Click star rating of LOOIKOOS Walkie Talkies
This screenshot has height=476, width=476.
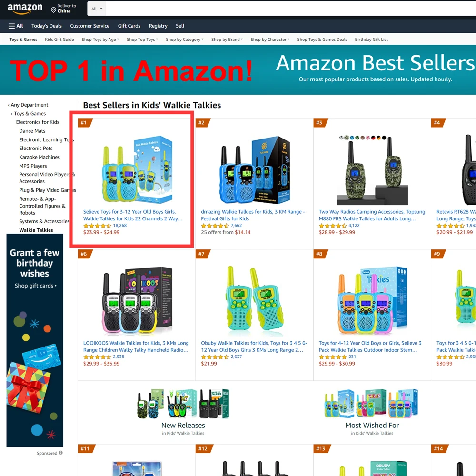97,357
